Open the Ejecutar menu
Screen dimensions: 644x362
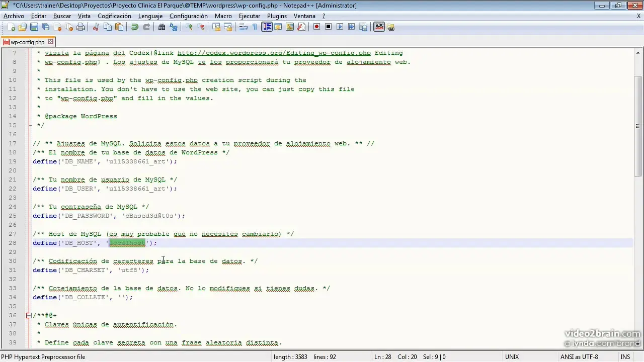click(x=250, y=16)
